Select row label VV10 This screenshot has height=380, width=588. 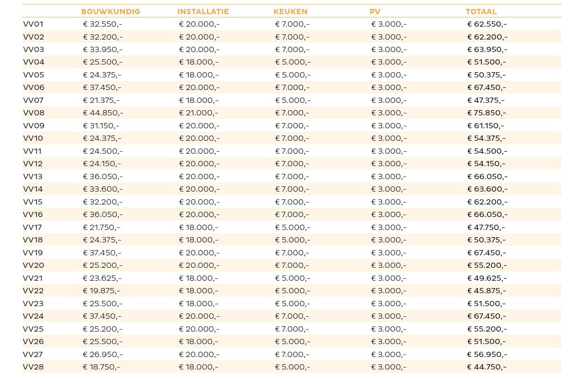coord(33,138)
